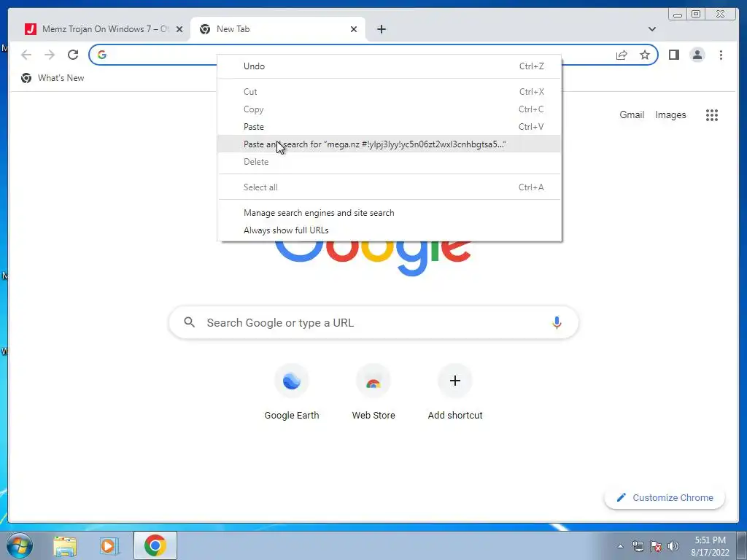
Task: Open the side panel icon
Action: (673, 55)
